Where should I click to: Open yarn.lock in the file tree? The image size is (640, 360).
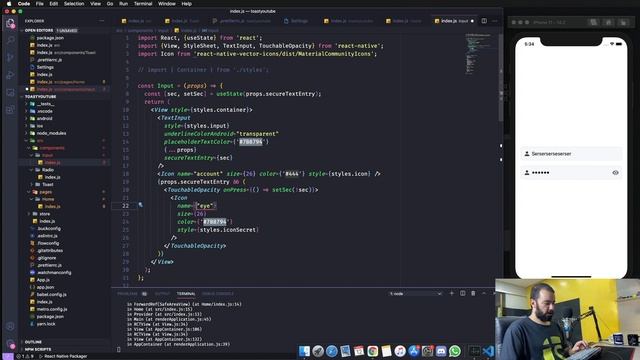tap(46, 324)
